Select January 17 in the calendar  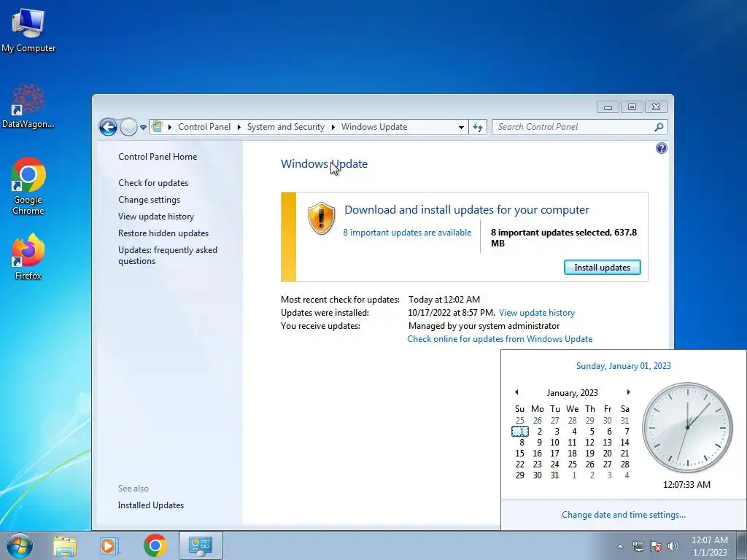point(554,454)
